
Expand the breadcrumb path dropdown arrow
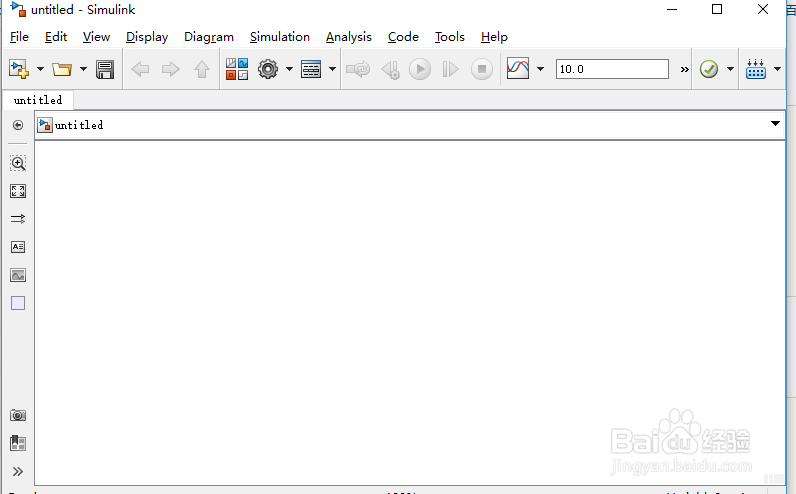coord(775,124)
